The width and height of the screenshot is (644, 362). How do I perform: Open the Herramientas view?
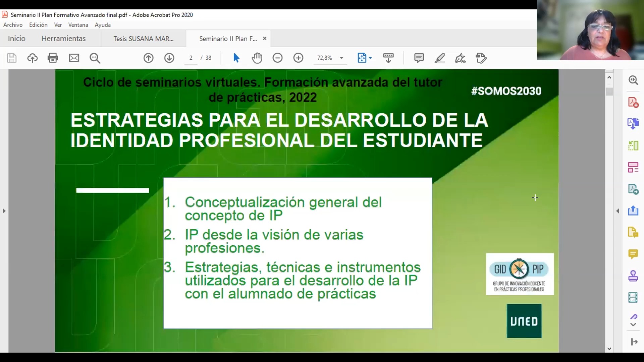(63, 39)
